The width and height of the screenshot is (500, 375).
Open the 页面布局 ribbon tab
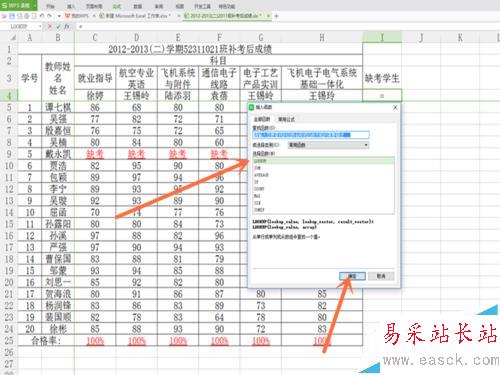[94, 6]
